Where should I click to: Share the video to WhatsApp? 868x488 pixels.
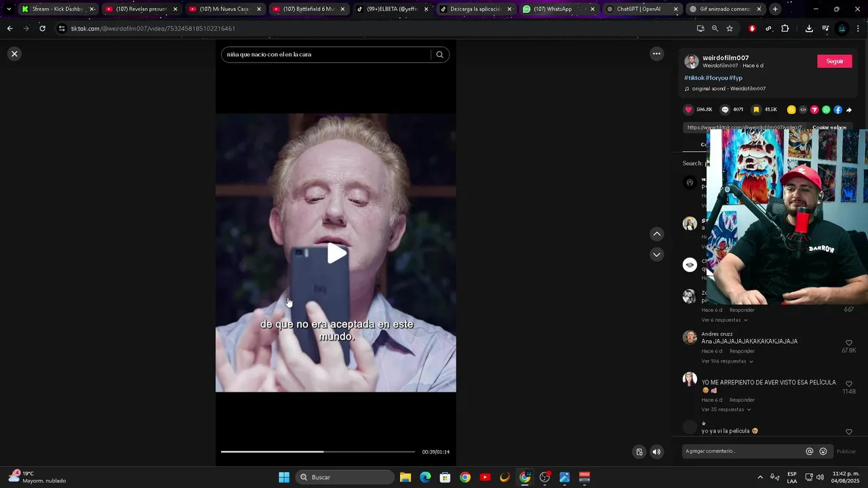click(826, 110)
